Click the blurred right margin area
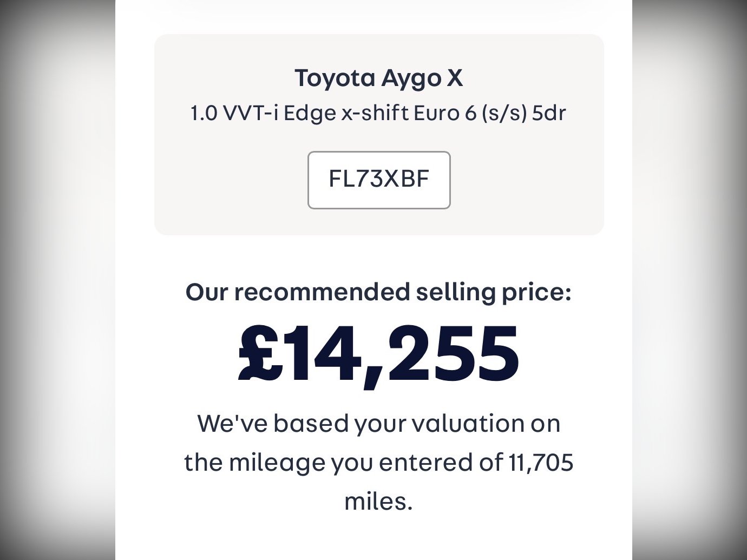Image resolution: width=747 pixels, height=560 pixels. point(690,271)
